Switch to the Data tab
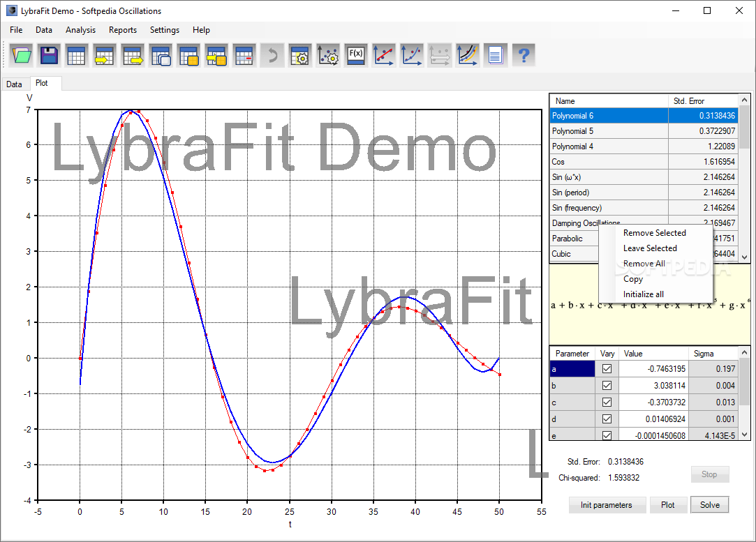The height and width of the screenshot is (542, 756). 14,84
